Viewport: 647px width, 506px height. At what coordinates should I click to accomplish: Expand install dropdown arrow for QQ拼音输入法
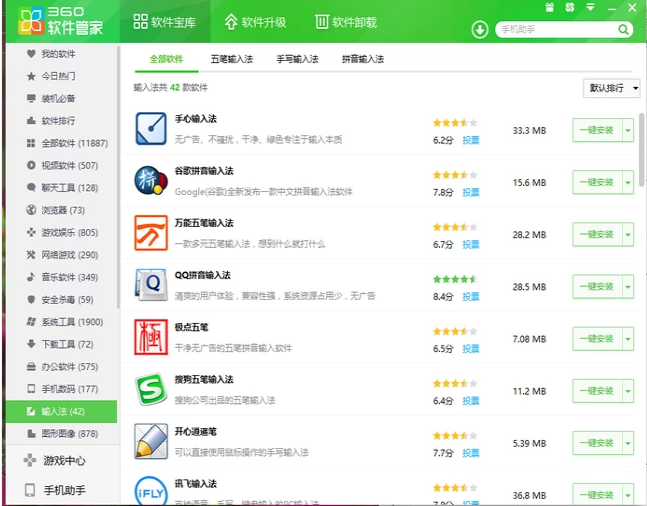pyautogui.click(x=628, y=287)
